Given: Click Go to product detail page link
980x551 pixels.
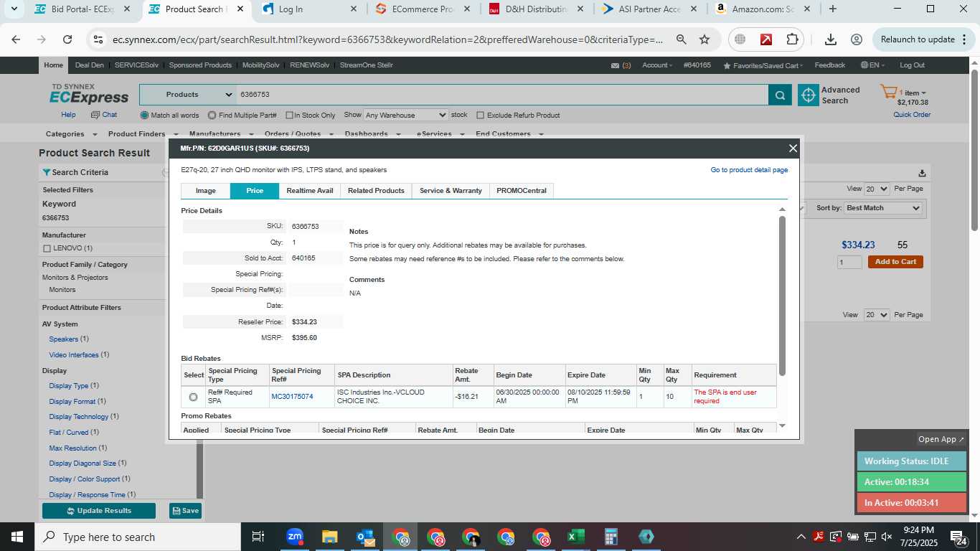Looking at the screenshot, I should click(x=749, y=170).
